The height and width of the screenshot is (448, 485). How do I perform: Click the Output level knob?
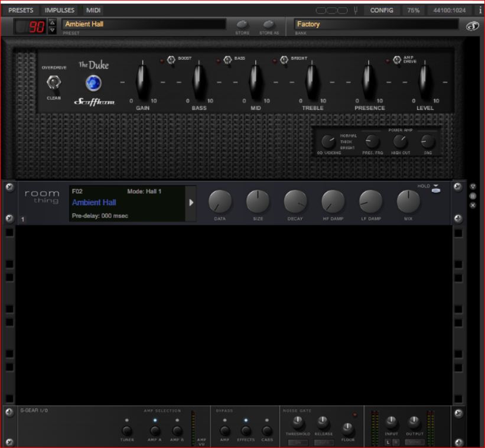coord(414,422)
